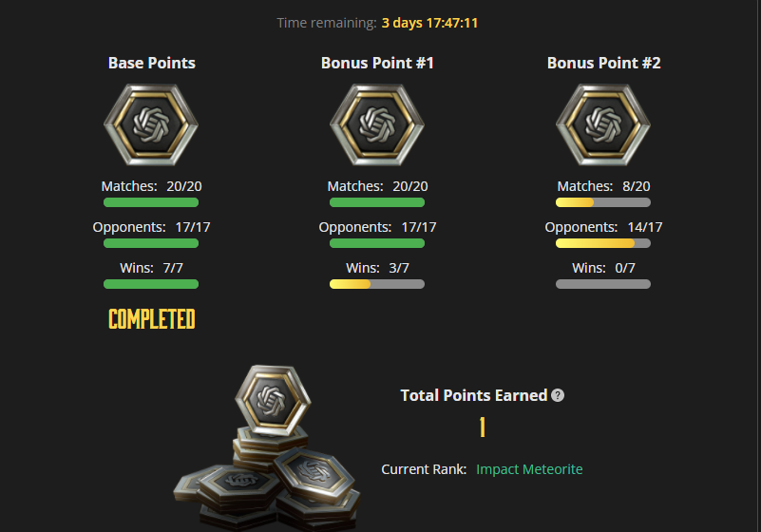Click the Total Points Earned value

pyautogui.click(x=483, y=428)
